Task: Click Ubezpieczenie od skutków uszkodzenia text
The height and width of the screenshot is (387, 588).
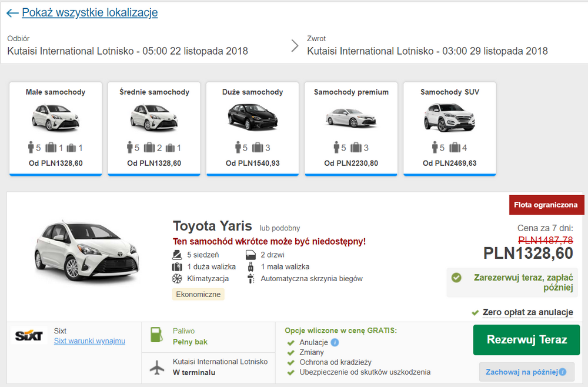Action: pyautogui.click(x=365, y=372)
